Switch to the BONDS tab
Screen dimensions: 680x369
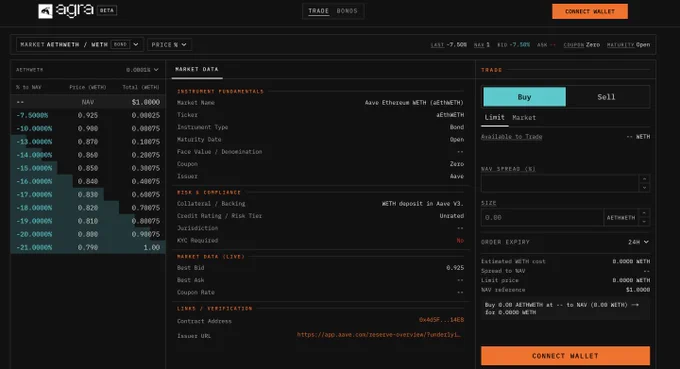(x=347, y=11)
